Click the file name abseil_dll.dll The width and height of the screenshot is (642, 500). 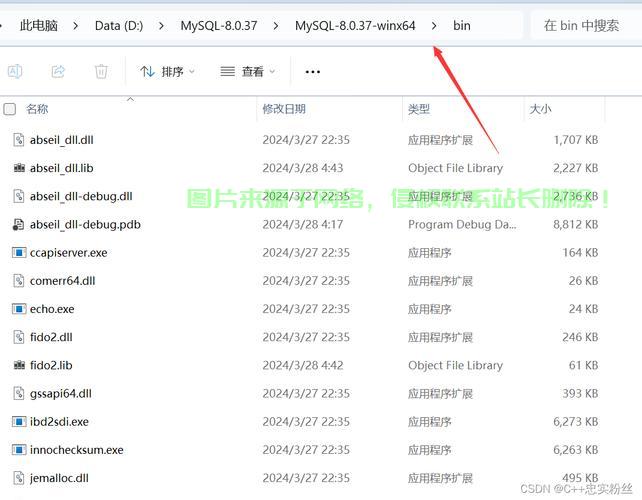tap(61, 140)
